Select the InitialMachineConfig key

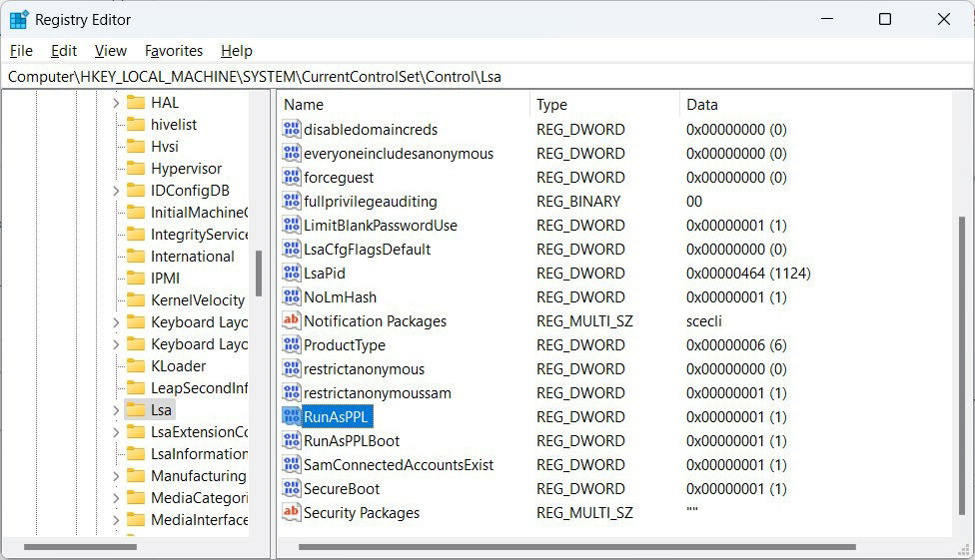pyautogui.click(x=199, y=212)
